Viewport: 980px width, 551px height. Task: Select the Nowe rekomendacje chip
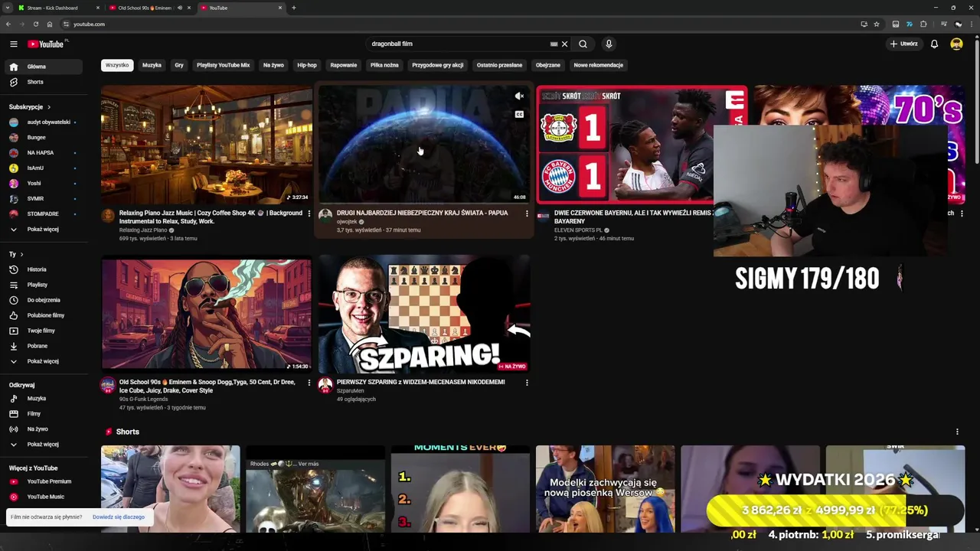599,65
